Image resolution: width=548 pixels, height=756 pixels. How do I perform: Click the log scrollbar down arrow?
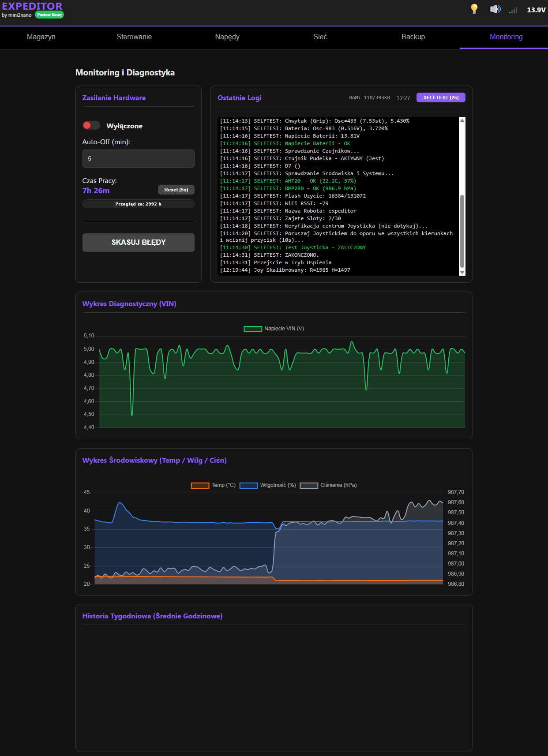(462, 272)
